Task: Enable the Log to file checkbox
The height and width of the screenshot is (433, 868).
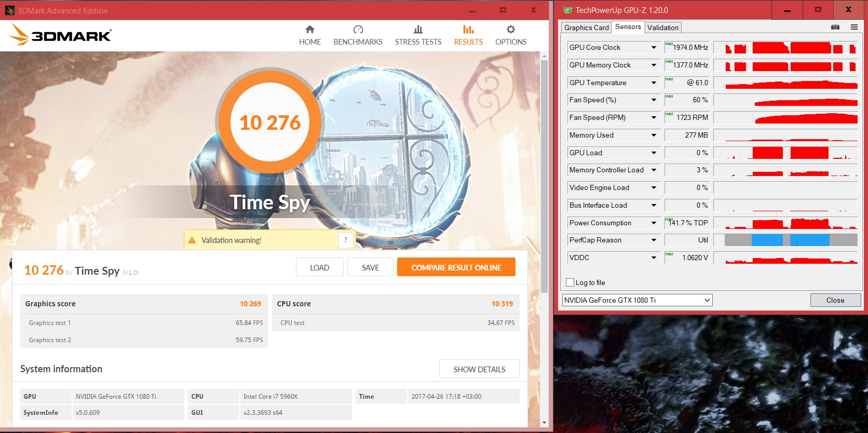Action: click(570, 282)
